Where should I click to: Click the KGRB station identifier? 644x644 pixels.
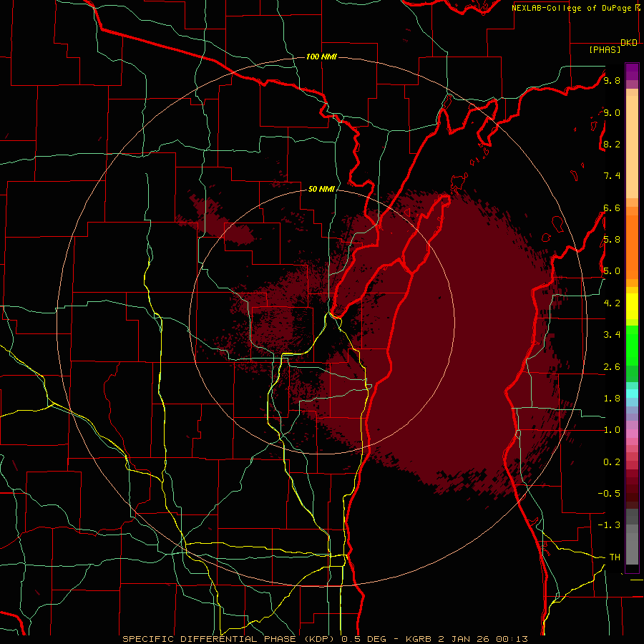click(419, 639)
